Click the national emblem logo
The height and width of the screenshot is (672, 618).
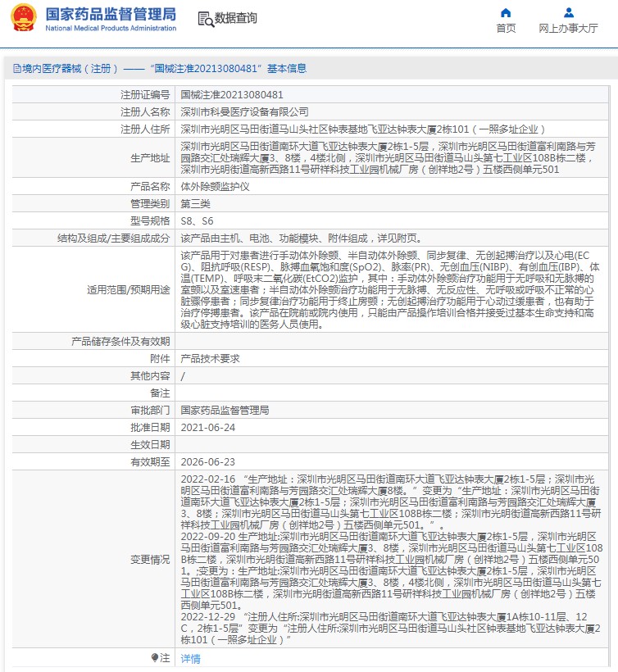click(x=24, y=17)
